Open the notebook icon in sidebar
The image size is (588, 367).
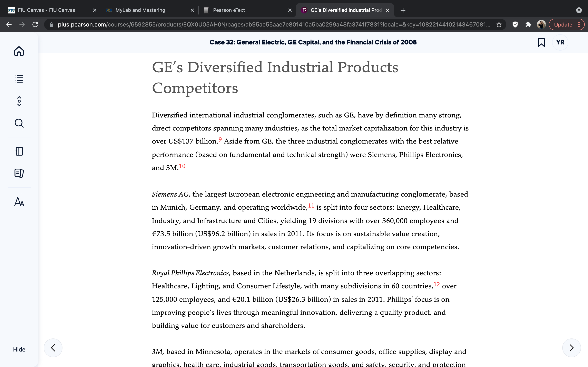point(19,151)
